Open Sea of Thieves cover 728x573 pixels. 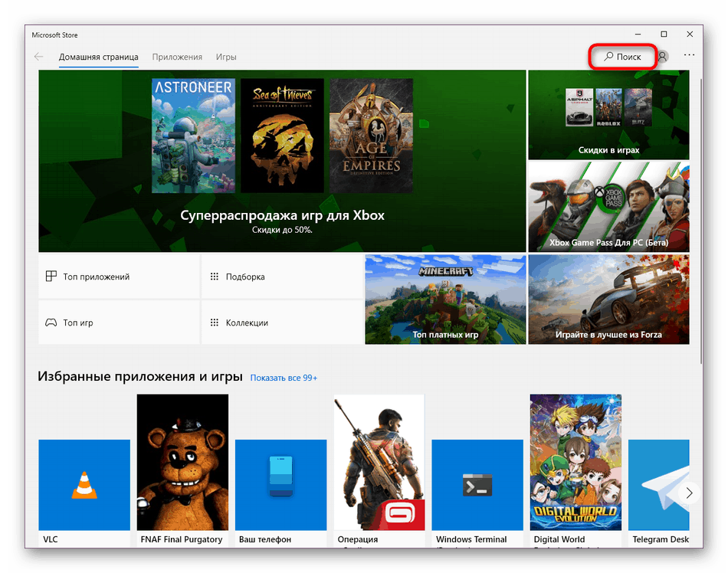pos(282,136)
